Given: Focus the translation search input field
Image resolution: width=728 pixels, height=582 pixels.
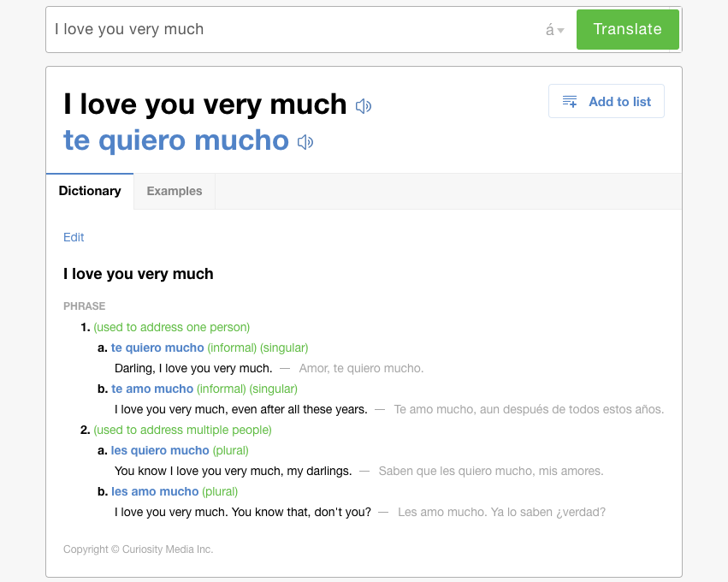Looking at the screenshot, I should click(291, 29).
